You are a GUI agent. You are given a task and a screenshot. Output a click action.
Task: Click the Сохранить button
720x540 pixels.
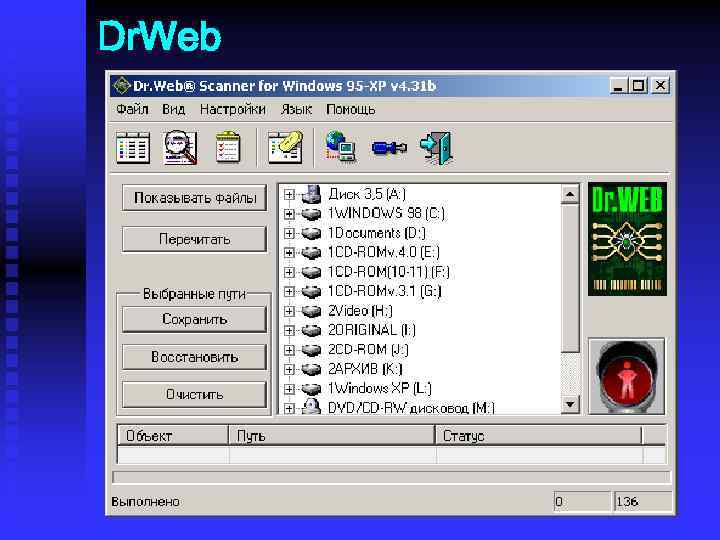195,319
